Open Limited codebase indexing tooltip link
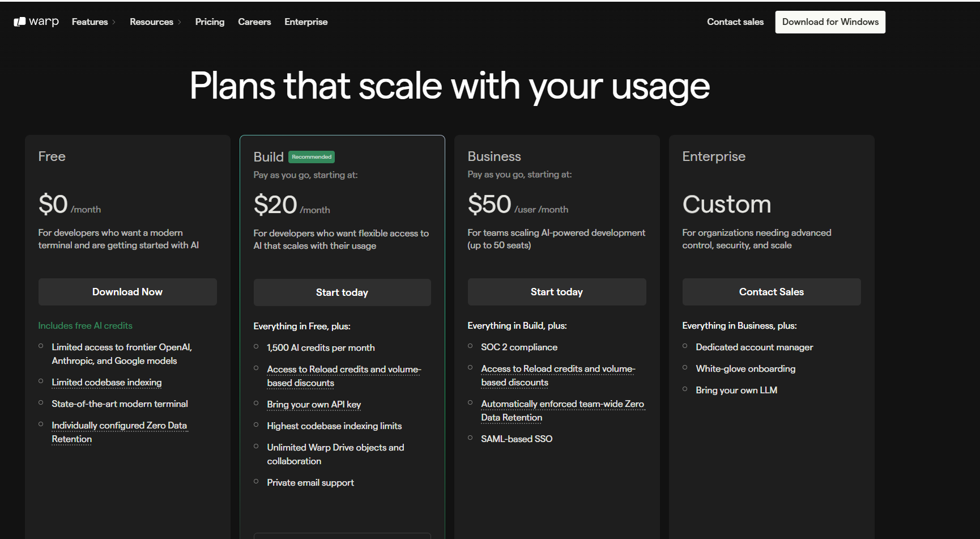The width and height of the screenshot is (980, 539). point(106,383)
